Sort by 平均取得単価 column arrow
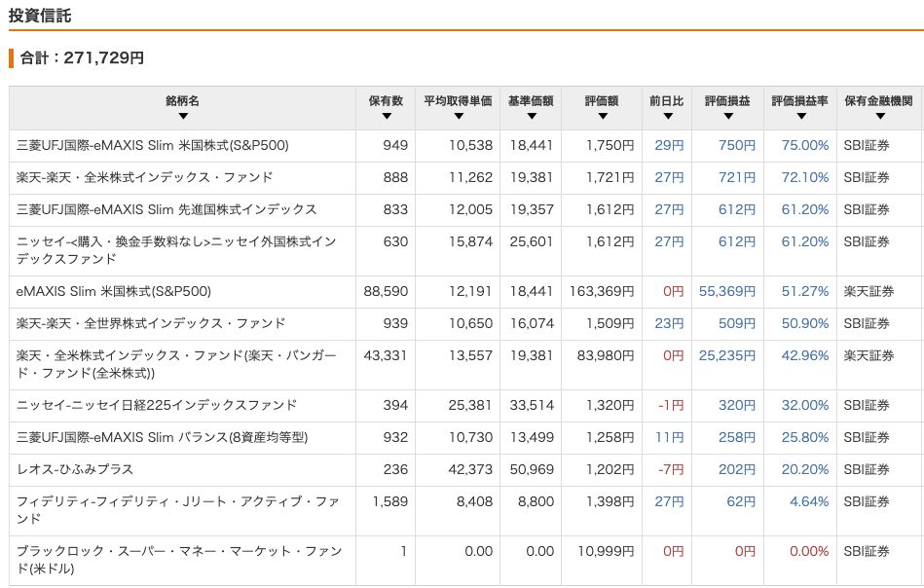The image size is (924, 588). tap(459, 116)
